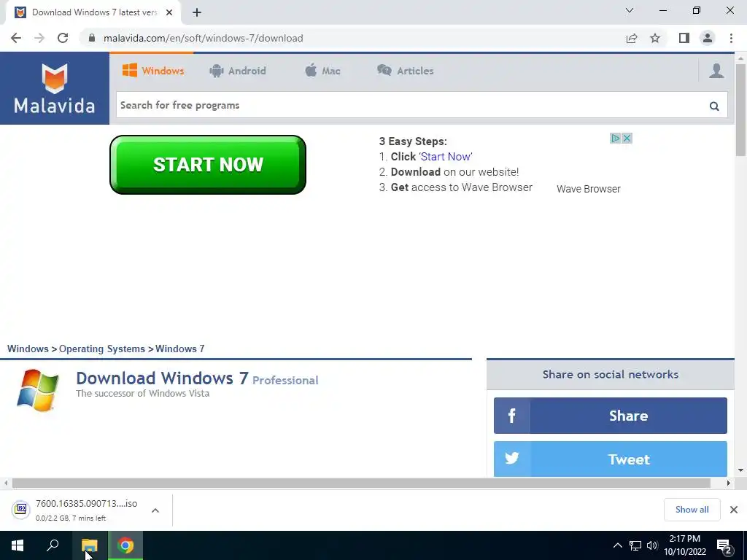Open the Windows Start menu
Viewport: 747px width, 560px height.
click(18, 545)
